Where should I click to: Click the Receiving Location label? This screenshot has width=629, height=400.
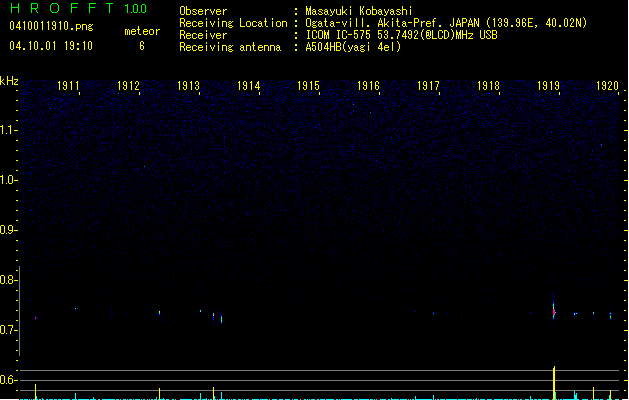pos(233,23)
